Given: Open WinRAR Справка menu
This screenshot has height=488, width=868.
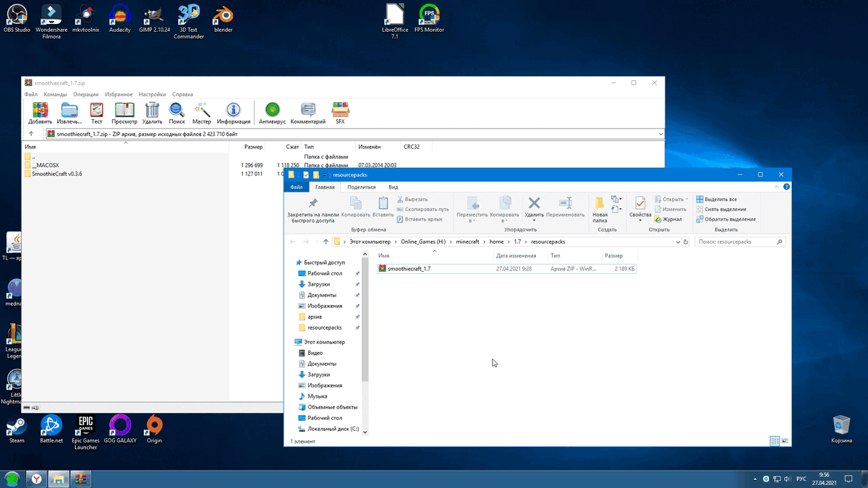Looking at the screenshot, I should [x=183, y=94].
